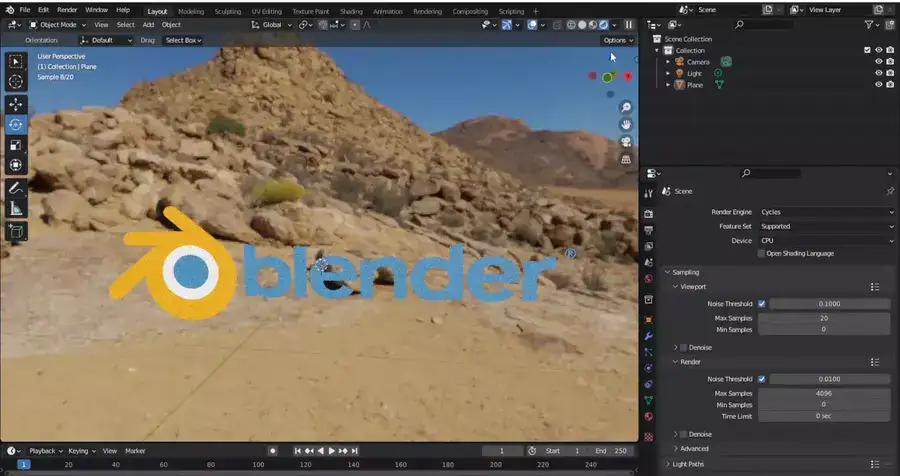Screen dimensions: 900x476
Task: Enable Open Shading Language checkbox
Action: tap(761, 253)
